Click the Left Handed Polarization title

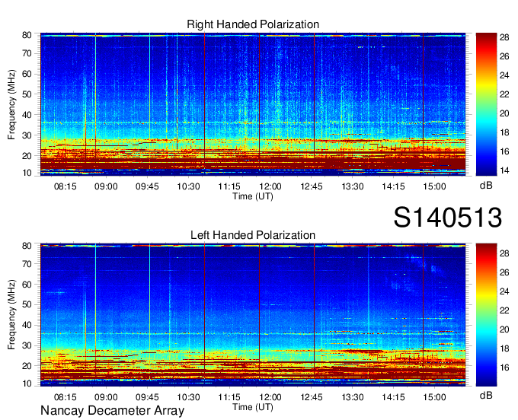click(x=253, y=235)
